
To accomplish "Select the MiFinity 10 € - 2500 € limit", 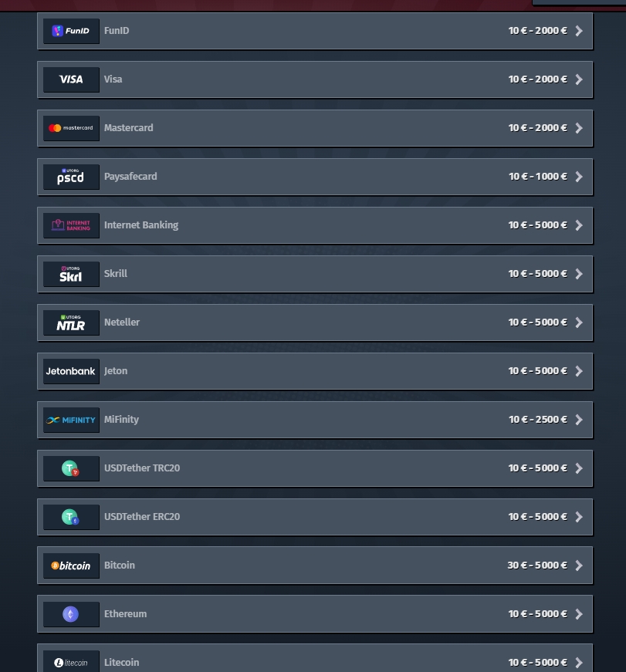I will (x=538, y=420).
